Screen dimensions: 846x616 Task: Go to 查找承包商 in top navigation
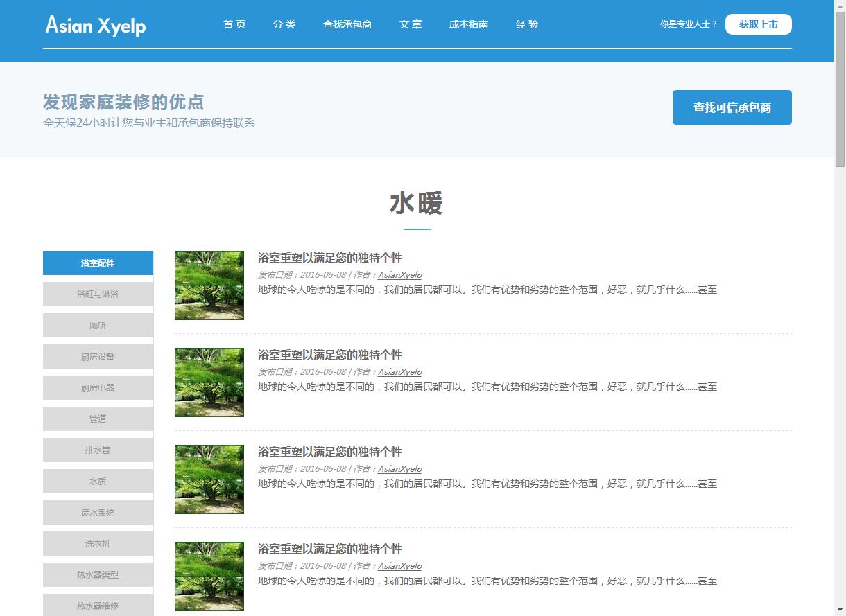click(347, 24)
